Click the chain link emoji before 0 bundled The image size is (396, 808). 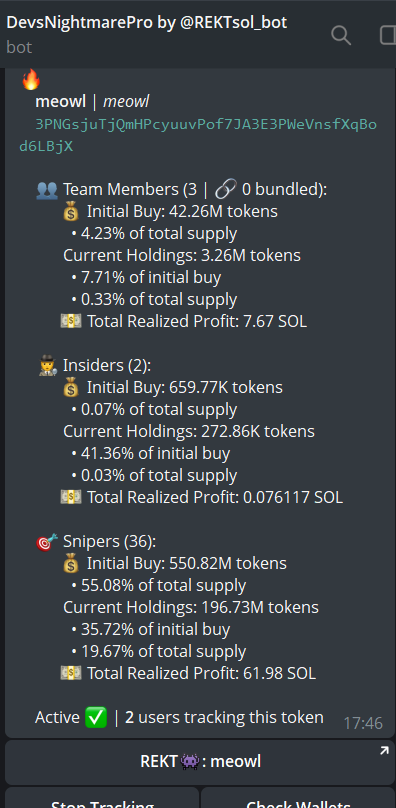point(225,190)
